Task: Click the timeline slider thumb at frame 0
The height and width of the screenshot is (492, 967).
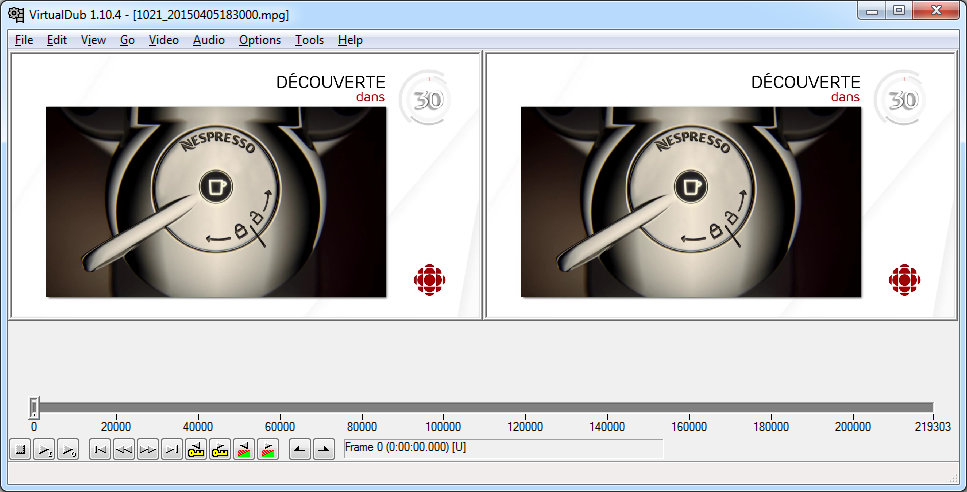Action: coord(34,407)
